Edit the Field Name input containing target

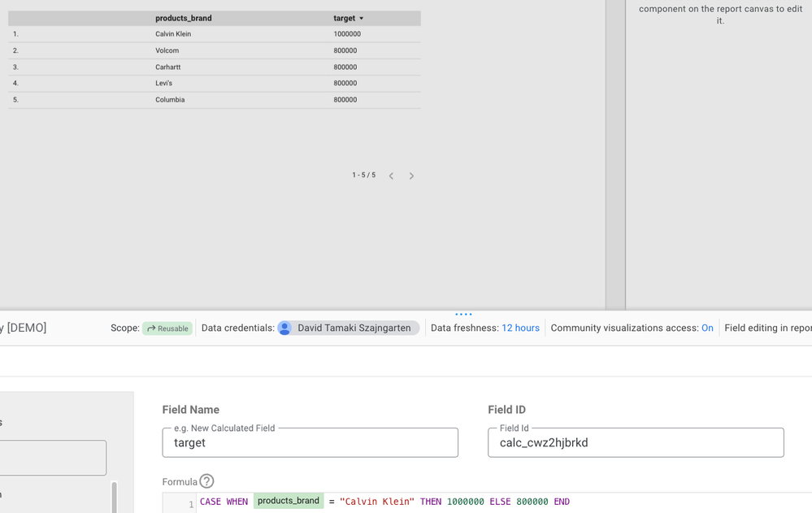pyautogui.click(x=310, y=442)
